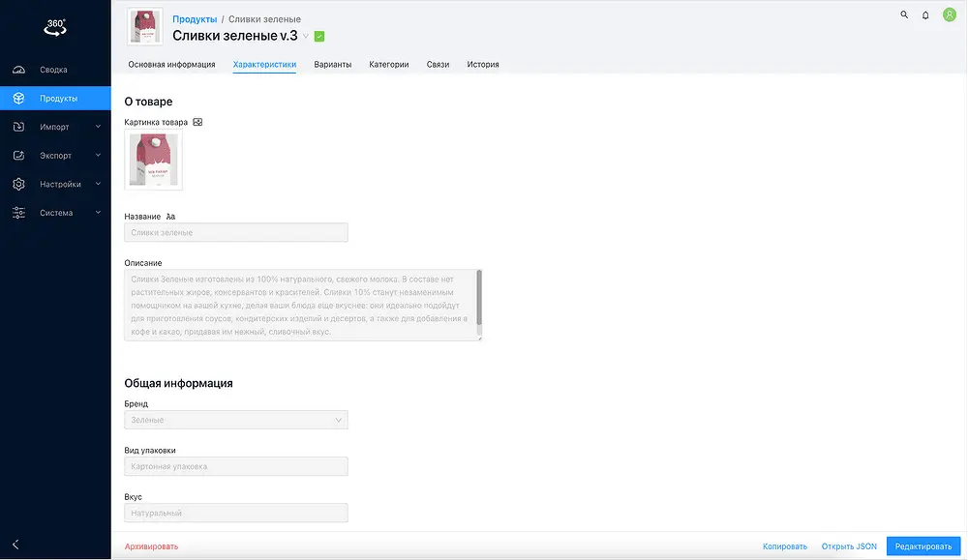968x560 pixels.
Task: Switch to the История tab
Action: click(483, 65)
